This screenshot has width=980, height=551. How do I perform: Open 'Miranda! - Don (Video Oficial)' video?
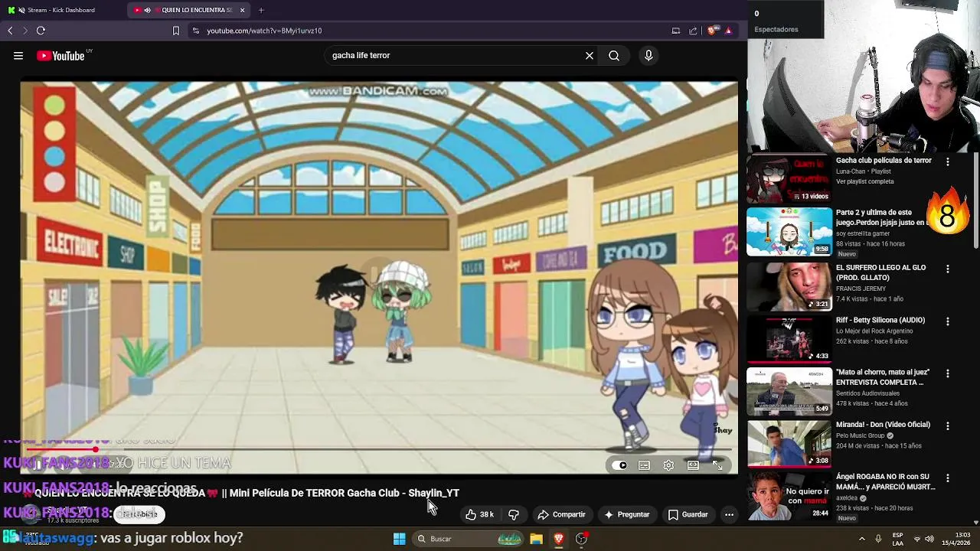point(883,425)
